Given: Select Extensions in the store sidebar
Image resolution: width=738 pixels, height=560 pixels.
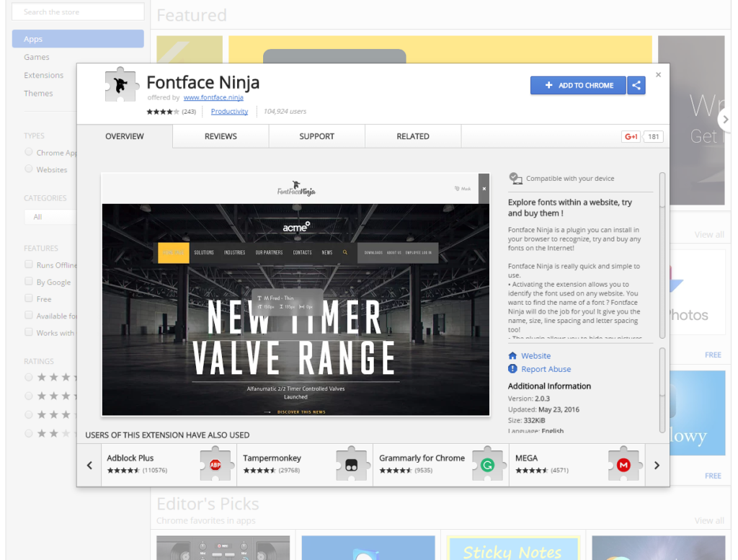Looking at the screenshot, I should click(43, 75).
